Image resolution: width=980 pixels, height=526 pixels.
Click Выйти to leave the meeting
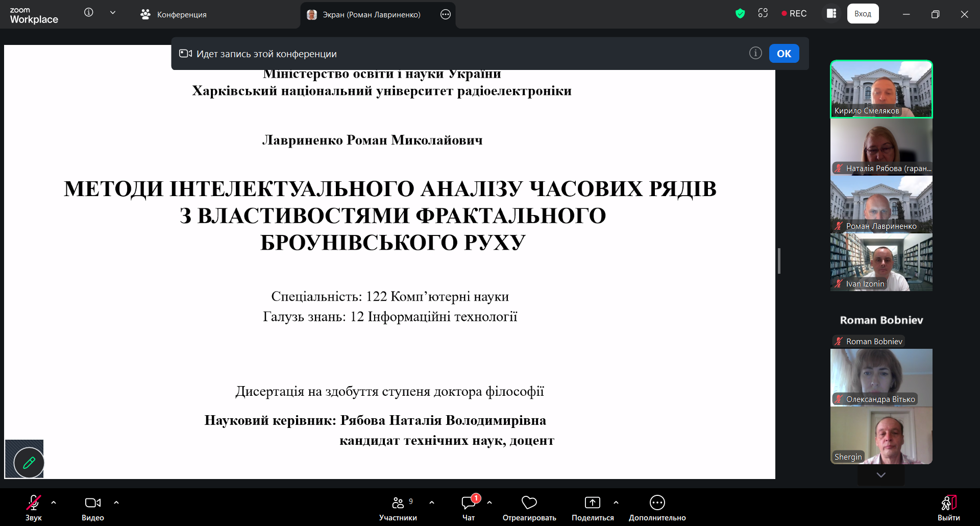pos(949,508)
